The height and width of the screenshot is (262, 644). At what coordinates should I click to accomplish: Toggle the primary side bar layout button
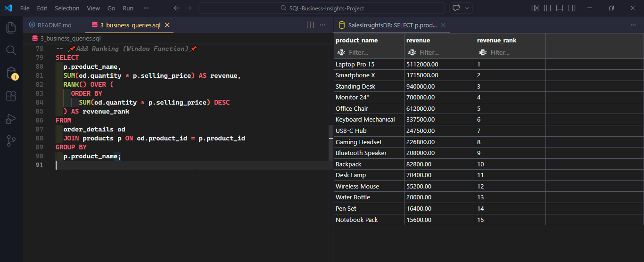[x=547, y=8]
